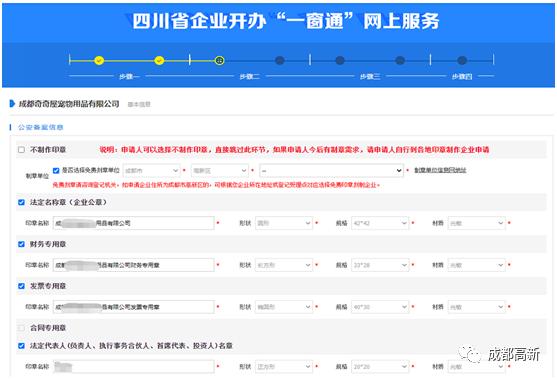Viewport: 557px width, 379px height.
Task: Focus 印章名称 field of 法定代表人名章
Action: (134, 367)
